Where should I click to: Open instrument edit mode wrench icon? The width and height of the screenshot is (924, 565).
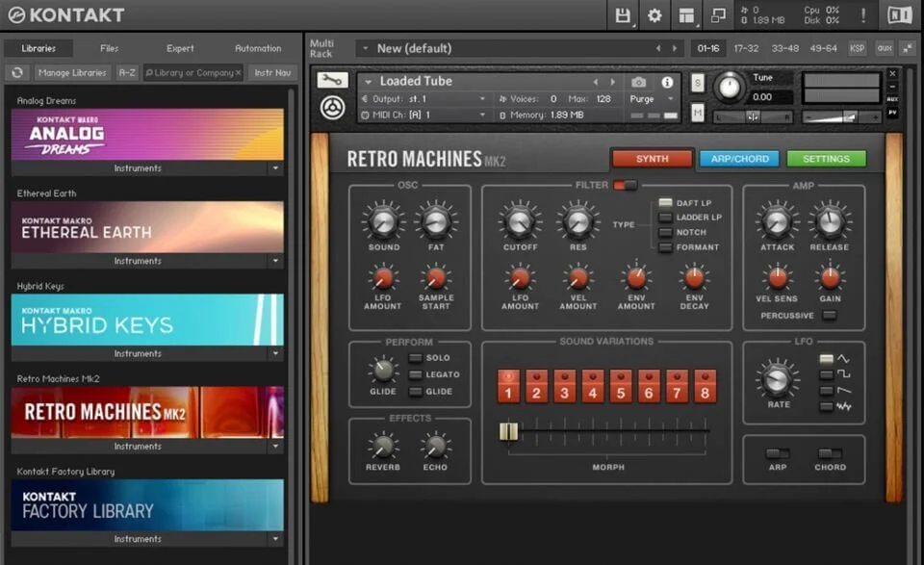332,81
